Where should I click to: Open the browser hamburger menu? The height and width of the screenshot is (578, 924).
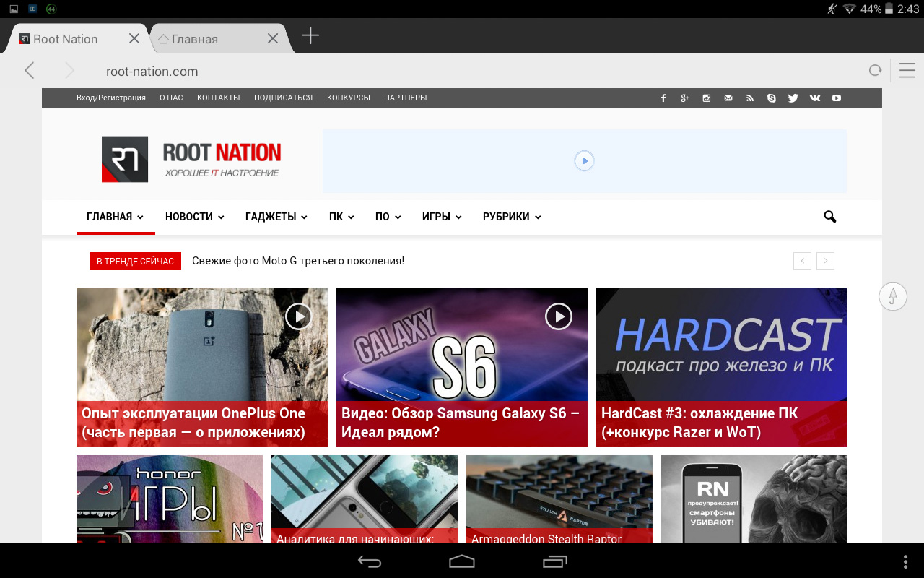[907, 70]
